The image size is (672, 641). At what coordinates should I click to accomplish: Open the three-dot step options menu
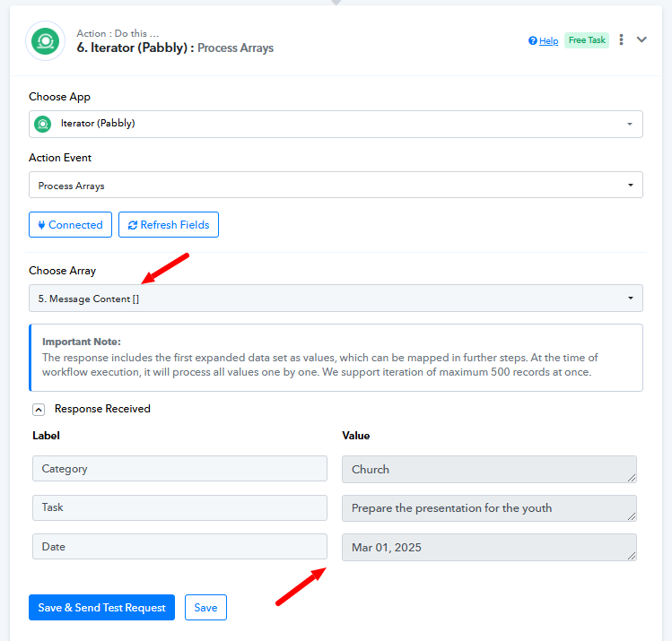pos(621,39)
